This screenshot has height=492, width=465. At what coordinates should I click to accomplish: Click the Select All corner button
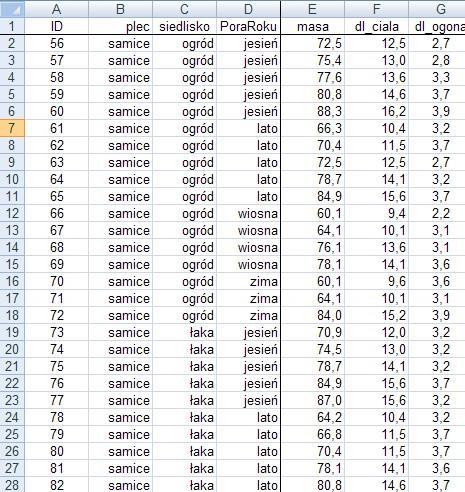point(12,9)
